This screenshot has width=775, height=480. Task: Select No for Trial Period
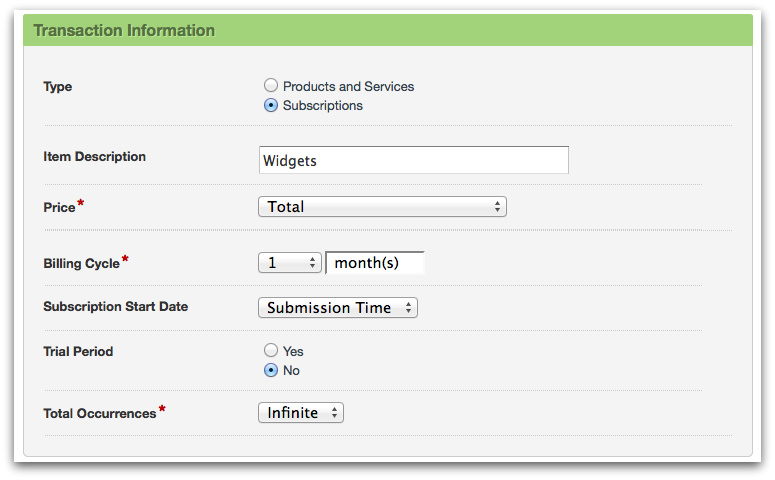tap(271, 370)
